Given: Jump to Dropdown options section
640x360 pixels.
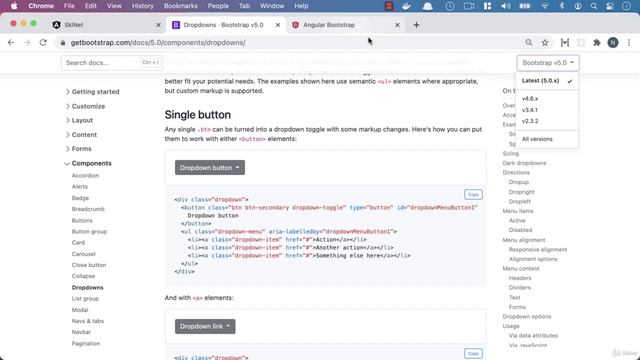Looking at the screenshot, I should [527, 316].
